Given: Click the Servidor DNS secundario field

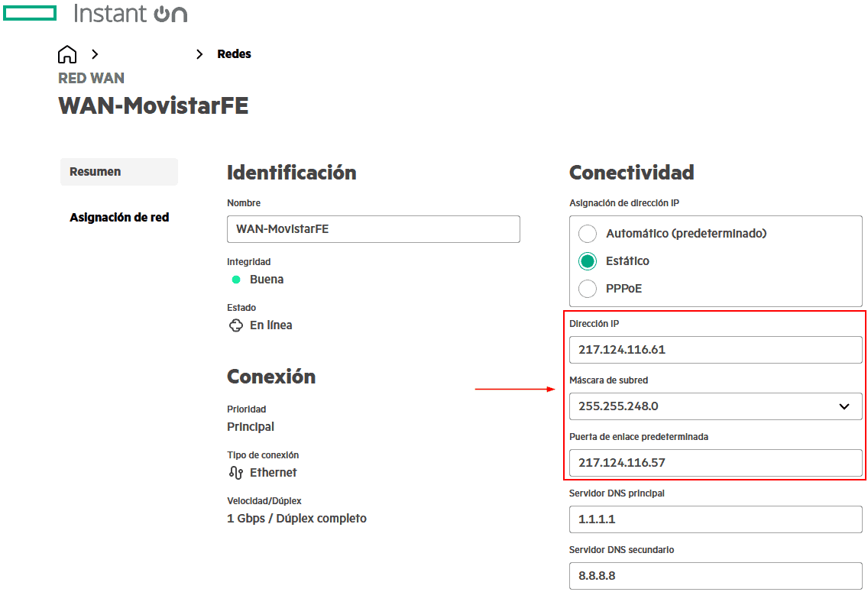Looking at the screenshot, I should (x=715, y=576).
